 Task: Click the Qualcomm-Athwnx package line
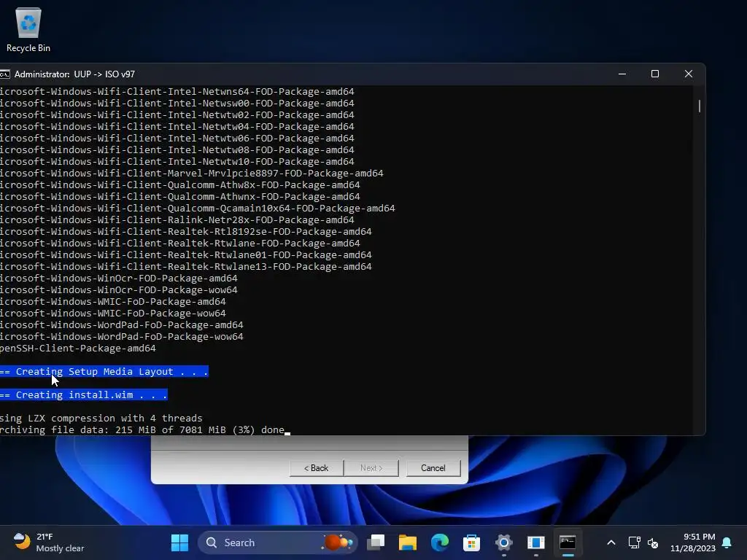pyautogui.click(x=180, y=197)
